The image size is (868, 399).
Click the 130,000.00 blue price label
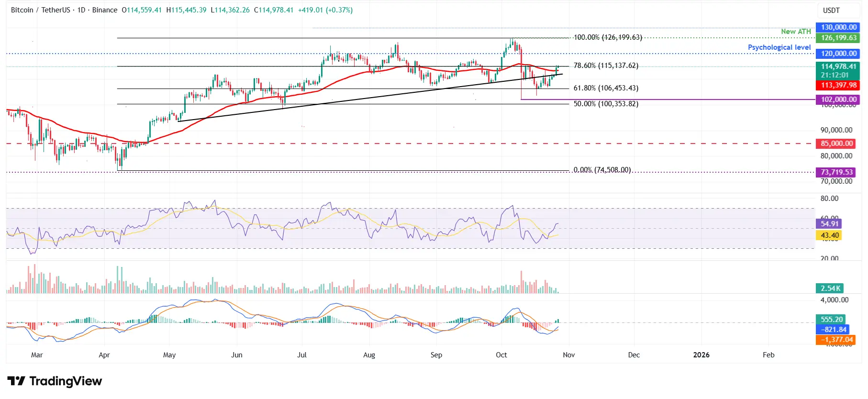pyautogui.click(x=838, y=27)
